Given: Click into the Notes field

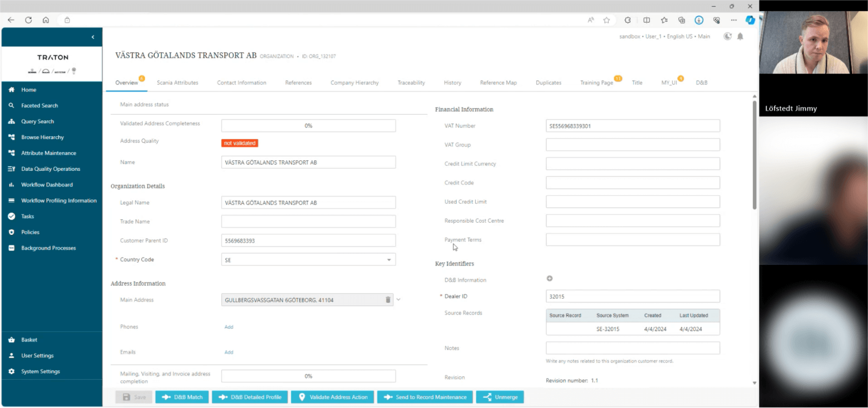Looking at the screenshot, I should (633, 348).
